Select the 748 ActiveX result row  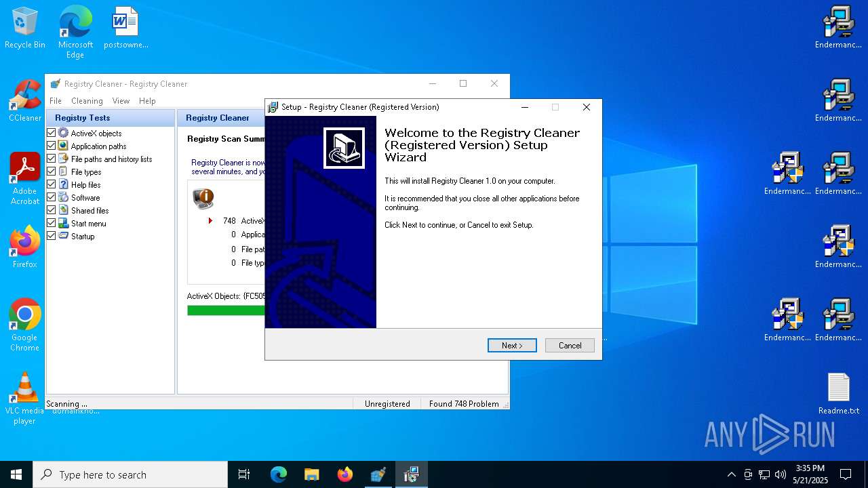(237, 221)
